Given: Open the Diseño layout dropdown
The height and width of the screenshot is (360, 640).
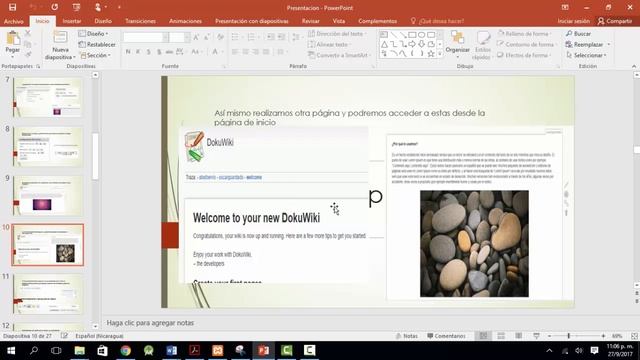Looking at the screenshot, I should 93,33.
